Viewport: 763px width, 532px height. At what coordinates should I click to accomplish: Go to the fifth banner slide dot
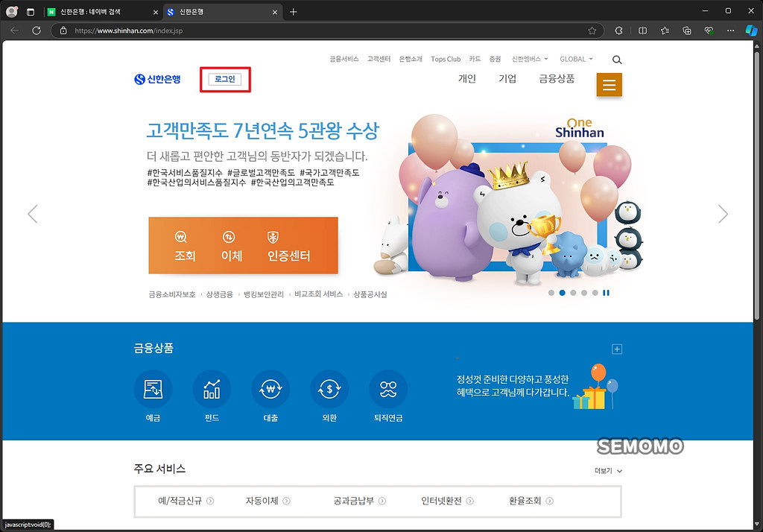coord(595,293)
